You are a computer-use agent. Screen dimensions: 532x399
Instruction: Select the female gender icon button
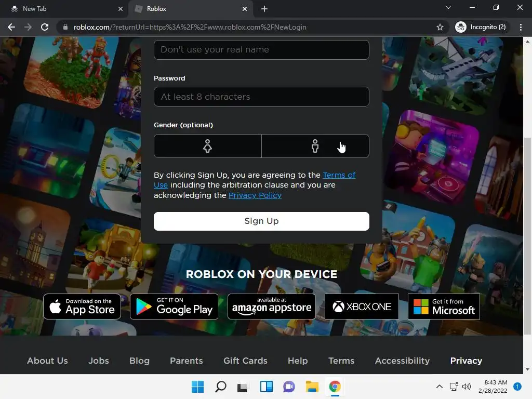click(x=208, y=146)
